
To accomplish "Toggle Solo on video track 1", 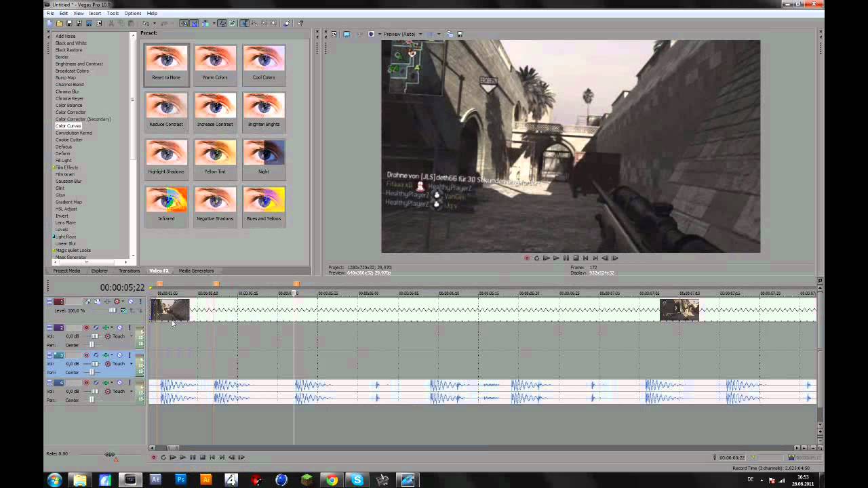I will 140,302.
